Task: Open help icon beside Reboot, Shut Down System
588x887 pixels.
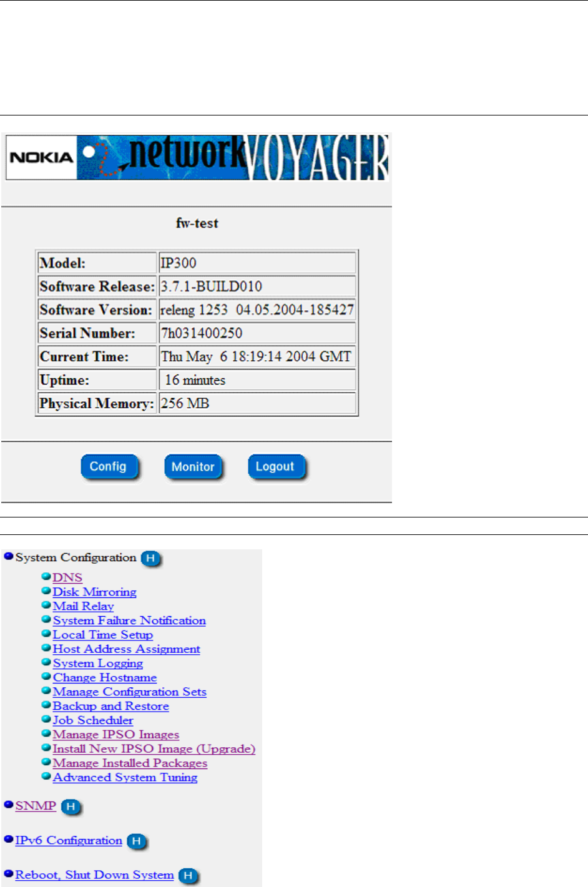Action: click(x=188, y=876)
